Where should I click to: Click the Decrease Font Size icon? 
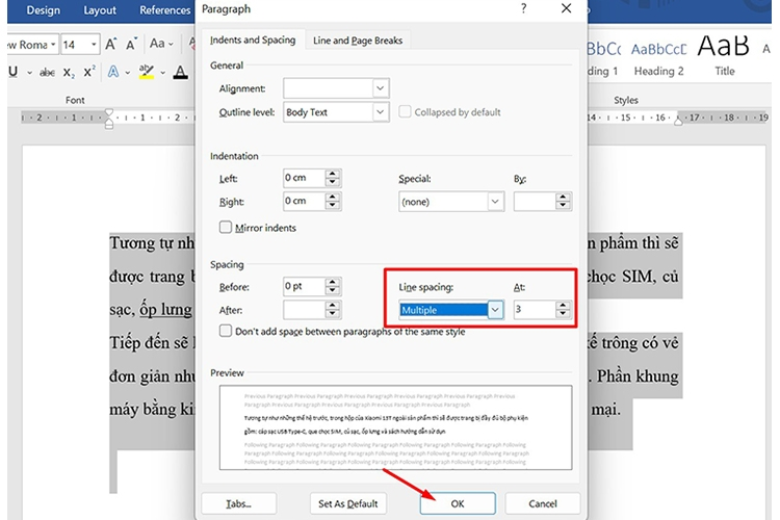[131, 45]
